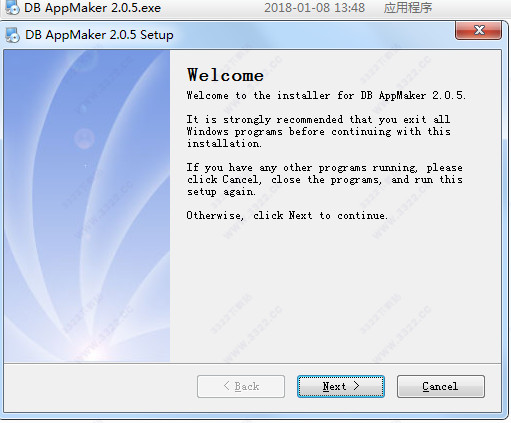Click the 2018-01-08 13:48 date entry
This screenshot has width=511, height=423.
point(314,8)
